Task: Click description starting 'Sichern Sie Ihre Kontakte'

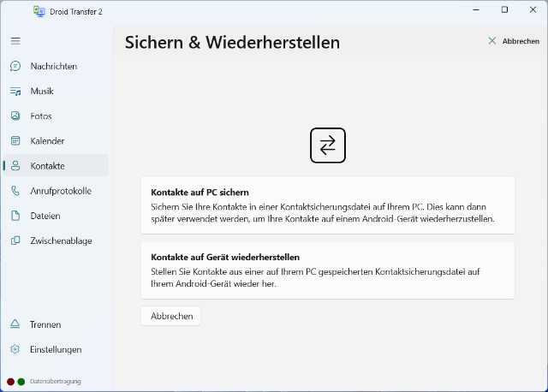Action: 323,213
